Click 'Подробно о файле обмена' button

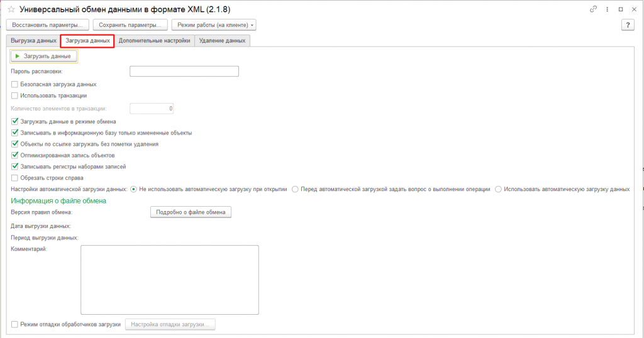tap(191, 212)
